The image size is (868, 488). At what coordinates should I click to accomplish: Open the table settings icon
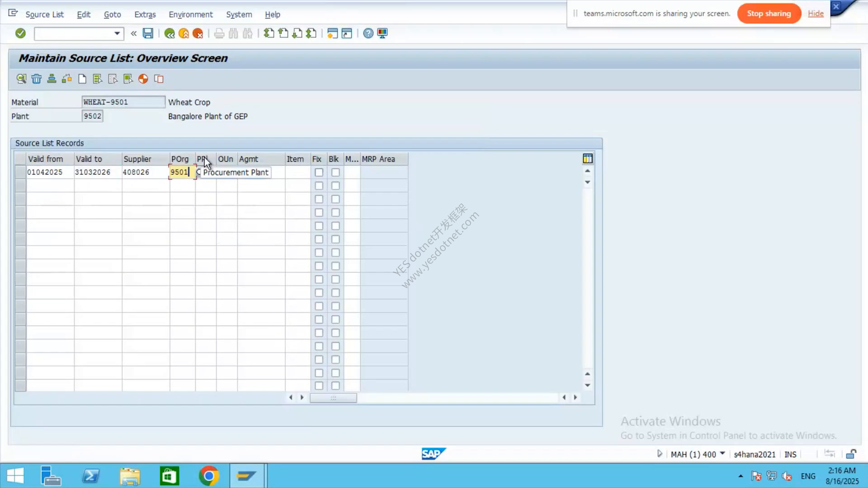(x=588, y=159)
